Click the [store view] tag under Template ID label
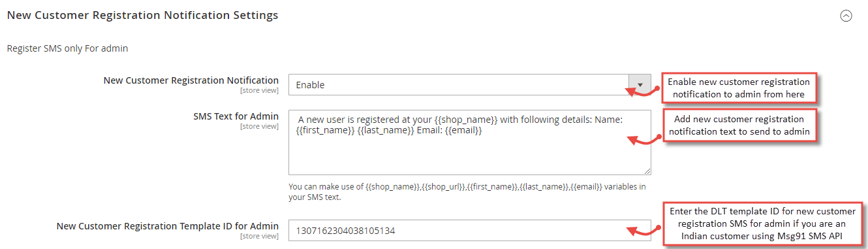The image size is (868, 249). [x=259, y=236]
